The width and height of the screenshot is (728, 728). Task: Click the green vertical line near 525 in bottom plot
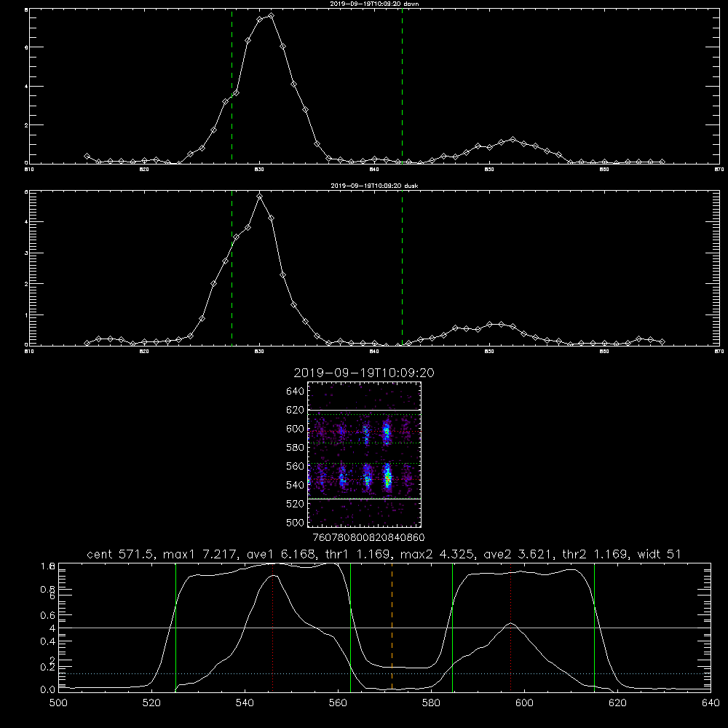175,627
